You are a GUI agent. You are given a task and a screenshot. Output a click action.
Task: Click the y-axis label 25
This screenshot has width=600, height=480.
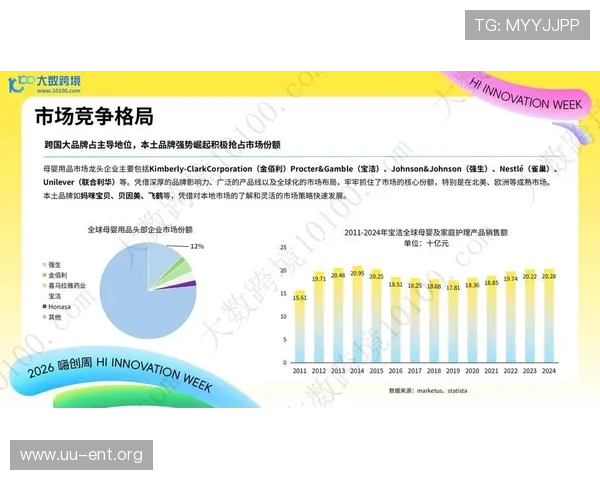283,247
